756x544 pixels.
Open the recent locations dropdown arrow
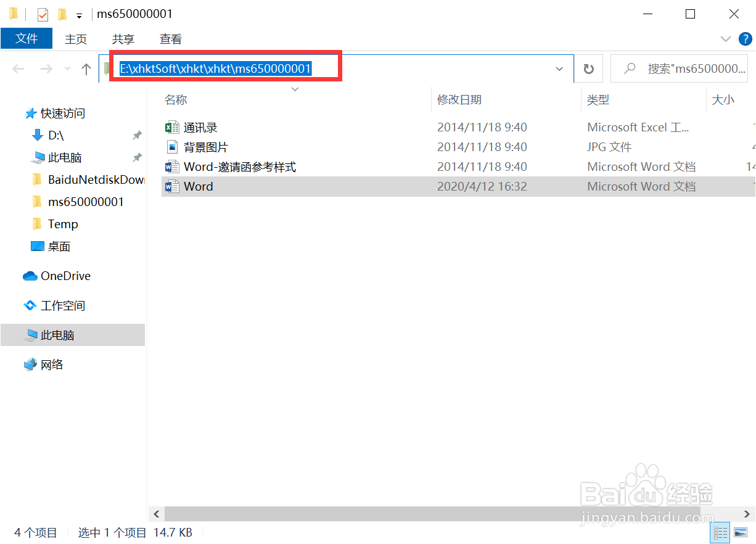click(x=67, y=70)
